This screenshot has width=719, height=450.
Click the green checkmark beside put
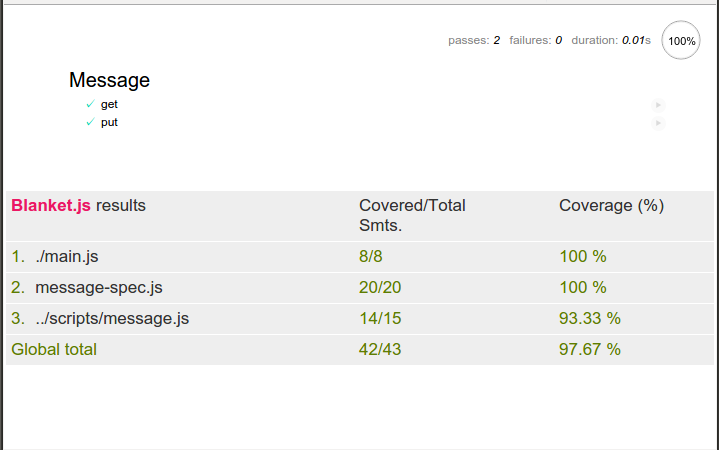[90, 122]
